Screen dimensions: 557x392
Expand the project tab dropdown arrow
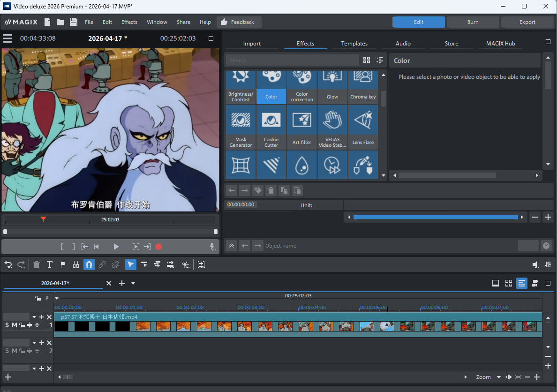pyautogui.click(x=133, y=283)
